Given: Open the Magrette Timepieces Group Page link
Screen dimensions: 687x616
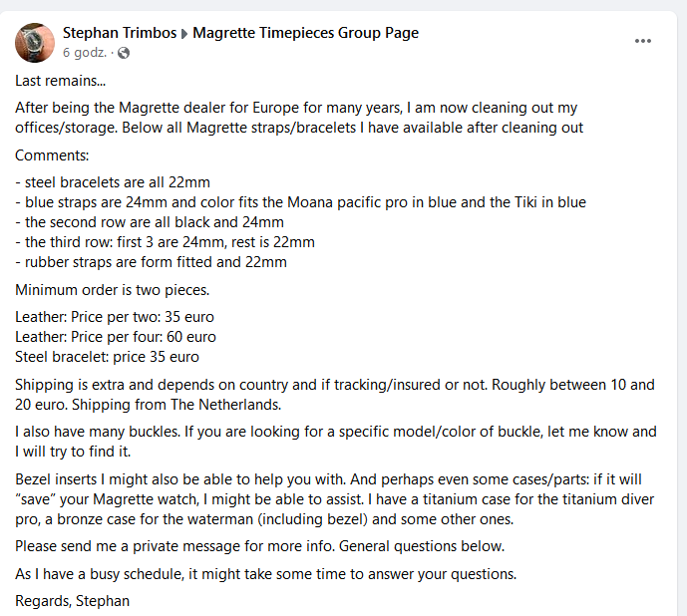Looking at the screenshot, I should pyautogui.click(x=305, y=33).
